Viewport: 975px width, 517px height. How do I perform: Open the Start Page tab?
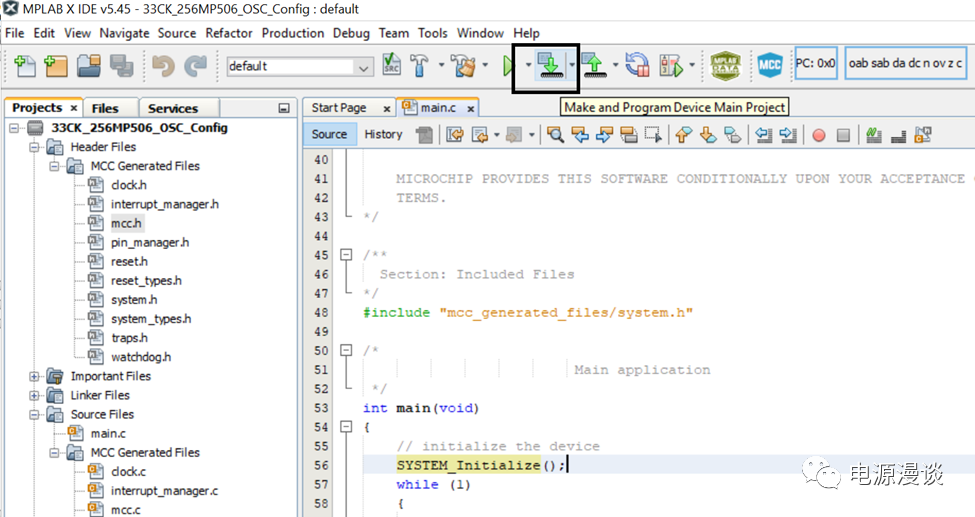pos(339,108)
